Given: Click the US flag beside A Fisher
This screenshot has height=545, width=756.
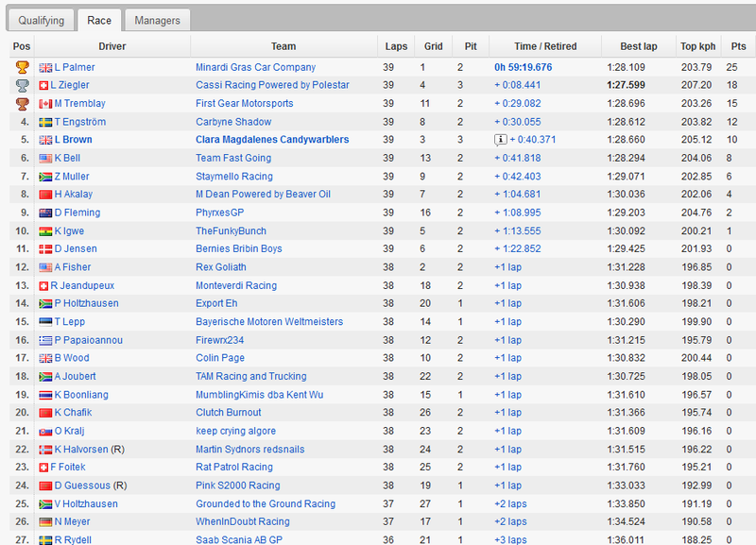Looking at the screenshot, I should 45,267.
